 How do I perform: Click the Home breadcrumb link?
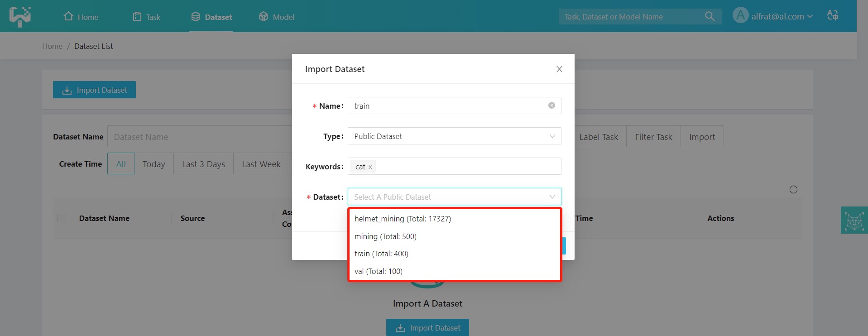pyautogui.click(x=53, y=46)
